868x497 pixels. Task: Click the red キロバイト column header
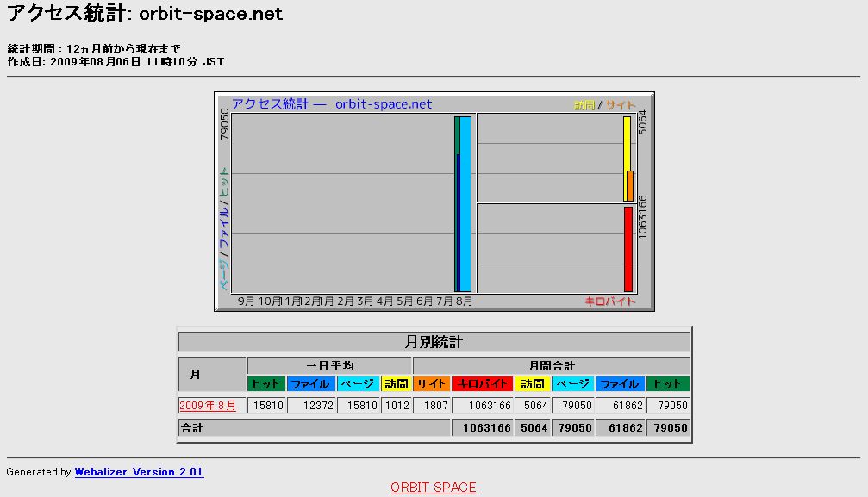click(482, 384)
